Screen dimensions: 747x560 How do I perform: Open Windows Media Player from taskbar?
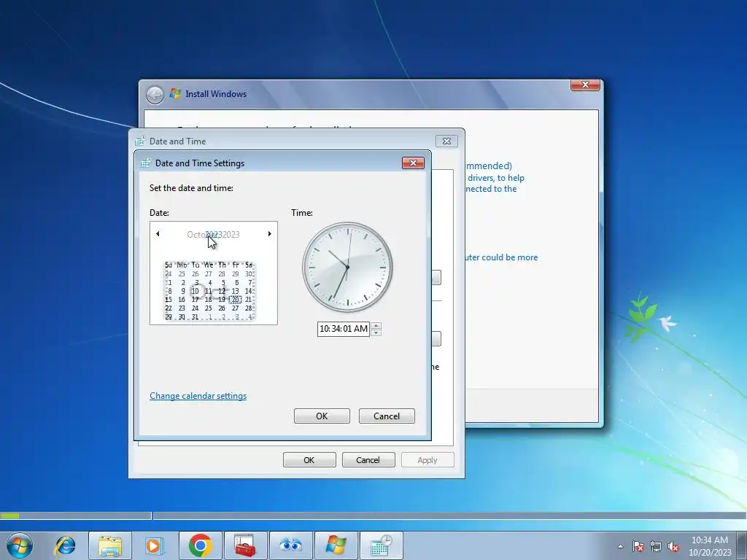[x=154, y=545]
